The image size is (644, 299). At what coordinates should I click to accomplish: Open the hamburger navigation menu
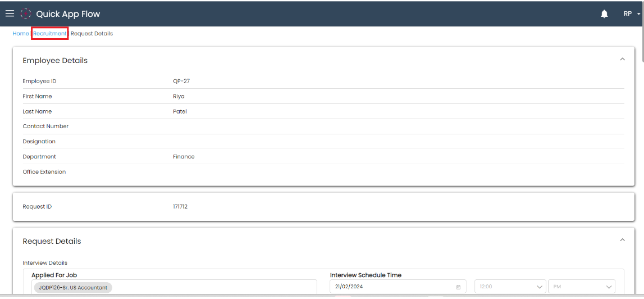10,13
